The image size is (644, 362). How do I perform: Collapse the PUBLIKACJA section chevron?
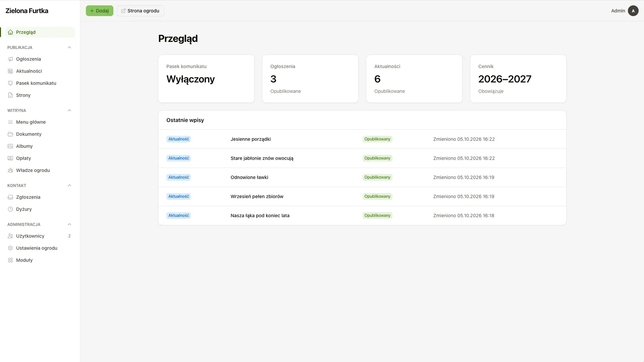(69, 47)
